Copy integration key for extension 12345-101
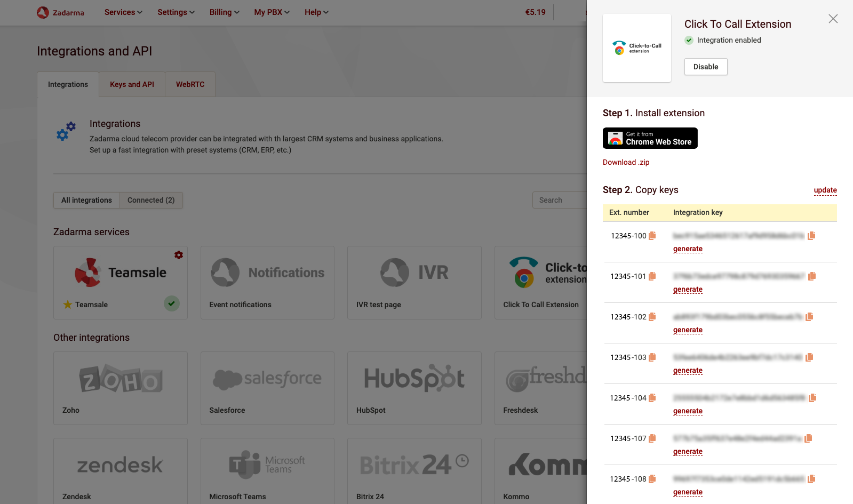 pyautogui.click(x=812, y=276)
